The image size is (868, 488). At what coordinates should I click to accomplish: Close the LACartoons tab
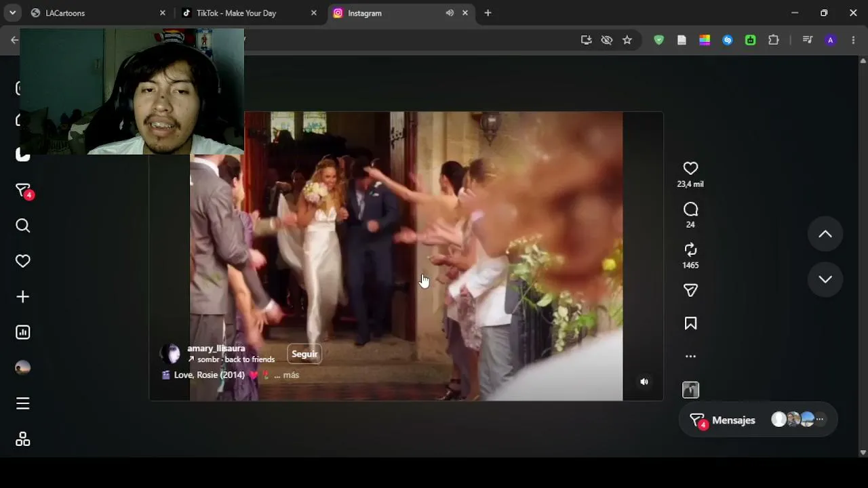pyautogui.click(x=162, y=13)
